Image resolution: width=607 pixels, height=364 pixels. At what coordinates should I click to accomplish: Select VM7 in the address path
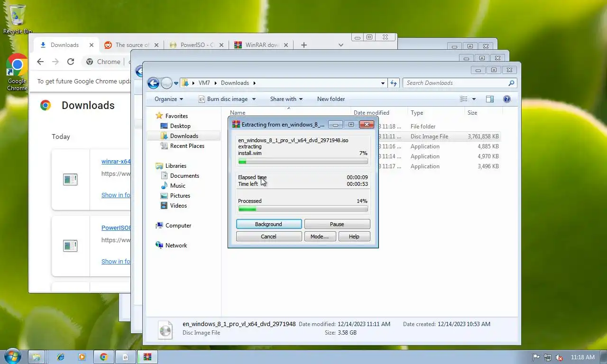coord(204,83)
